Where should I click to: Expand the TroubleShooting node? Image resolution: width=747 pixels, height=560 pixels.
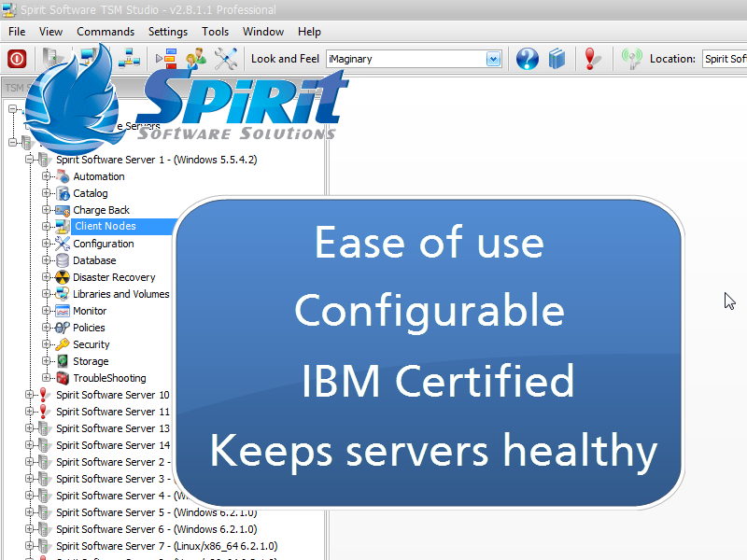pos(46,378)
